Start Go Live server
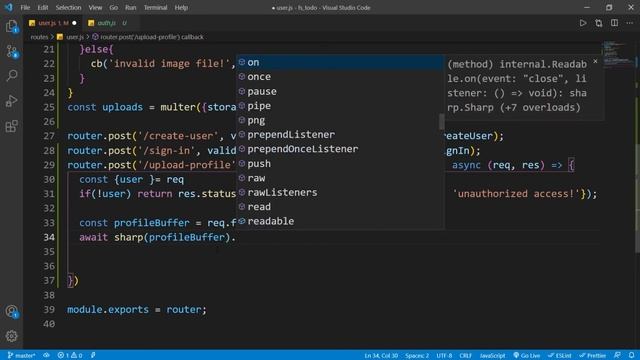Screen dimensions: 640x360 (527, 356)
